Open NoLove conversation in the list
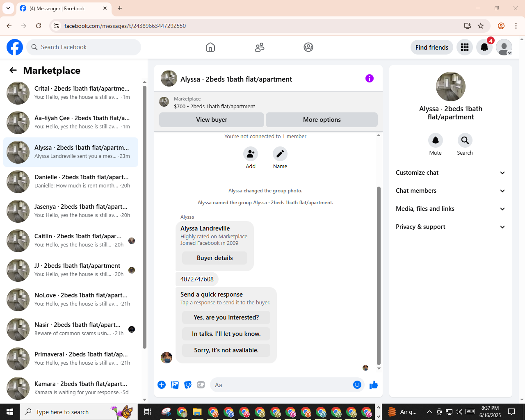 [x=71, y=300]
